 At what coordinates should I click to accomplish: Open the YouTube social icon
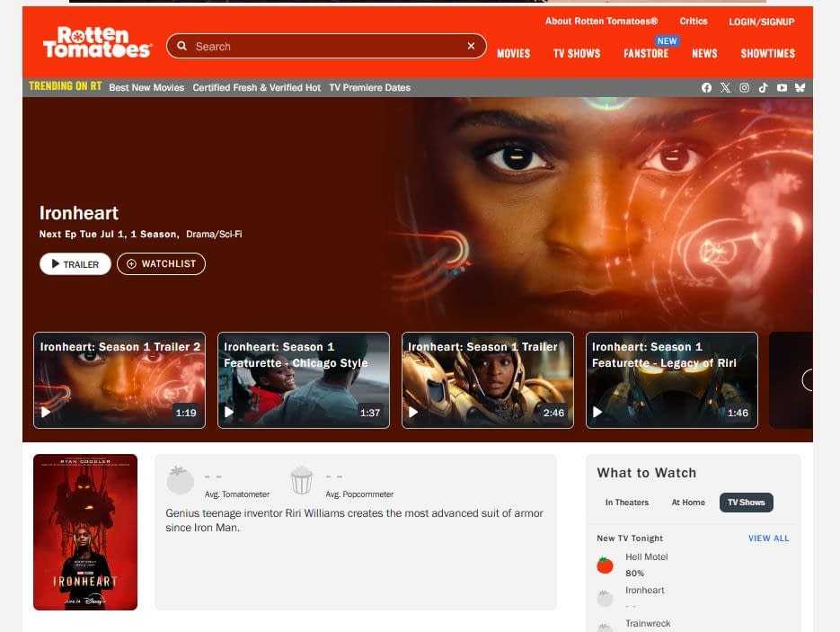pyautogui.click(x=782, y=88)
